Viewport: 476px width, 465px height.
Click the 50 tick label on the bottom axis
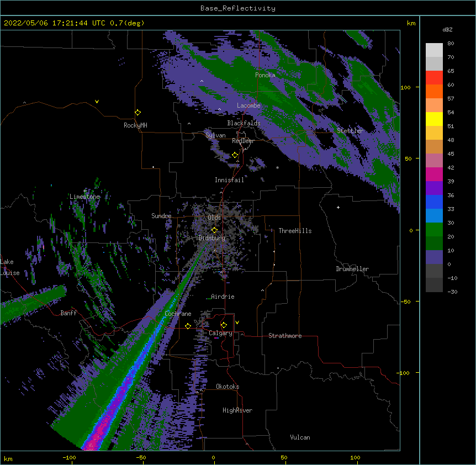tap(284, 457)
